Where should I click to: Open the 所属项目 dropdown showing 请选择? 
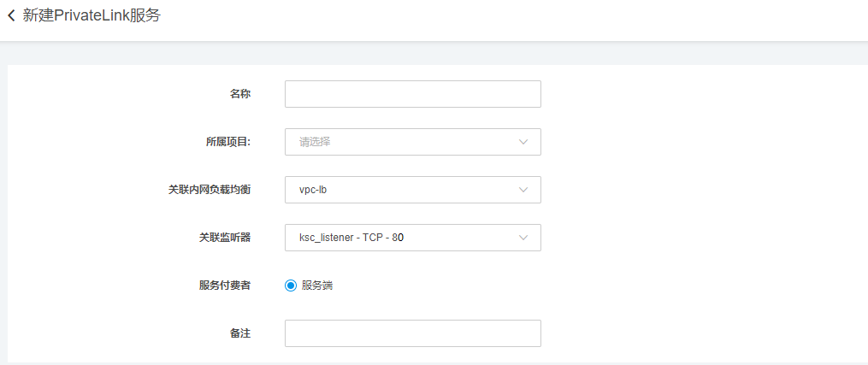(402, 142)
